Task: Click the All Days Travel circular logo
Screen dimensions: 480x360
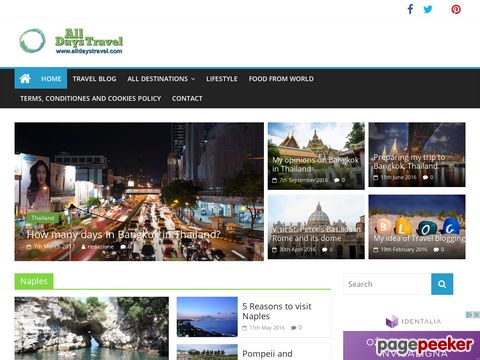Action: click(32, 41)
